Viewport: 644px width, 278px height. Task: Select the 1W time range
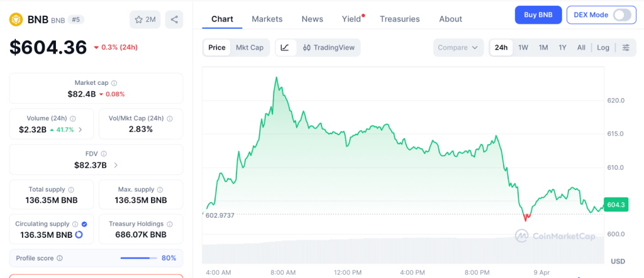click(523, 48)
